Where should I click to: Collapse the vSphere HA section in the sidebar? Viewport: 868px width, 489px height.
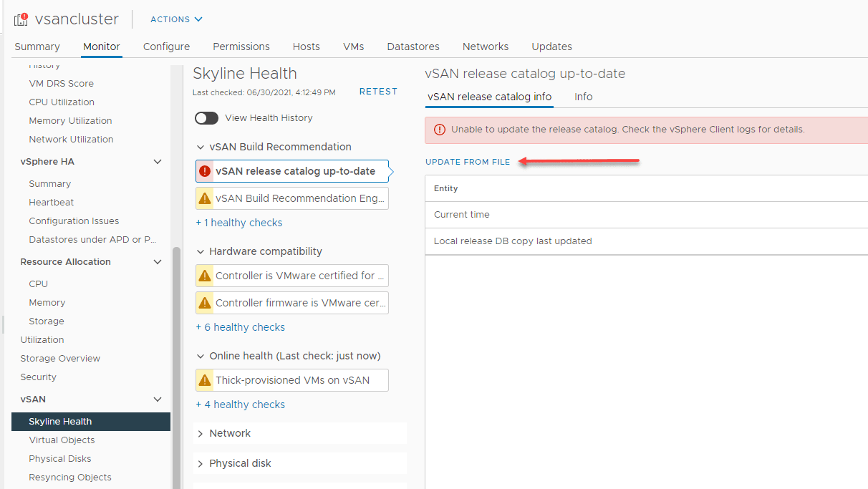click(157, 162)
